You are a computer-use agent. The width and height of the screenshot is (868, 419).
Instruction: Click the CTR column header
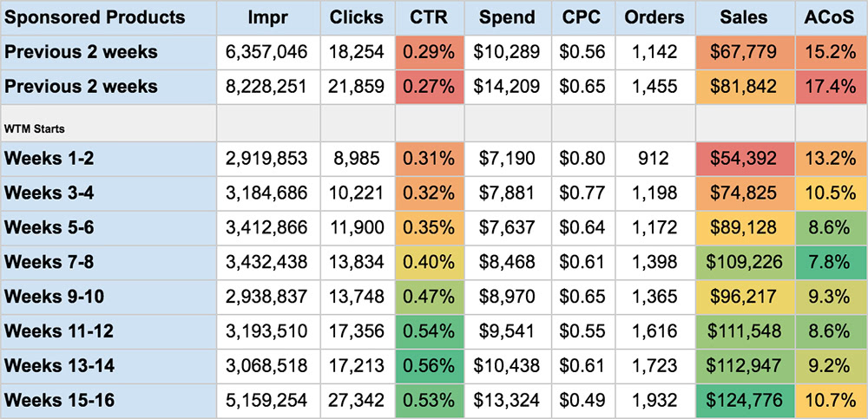pos(430,17)
